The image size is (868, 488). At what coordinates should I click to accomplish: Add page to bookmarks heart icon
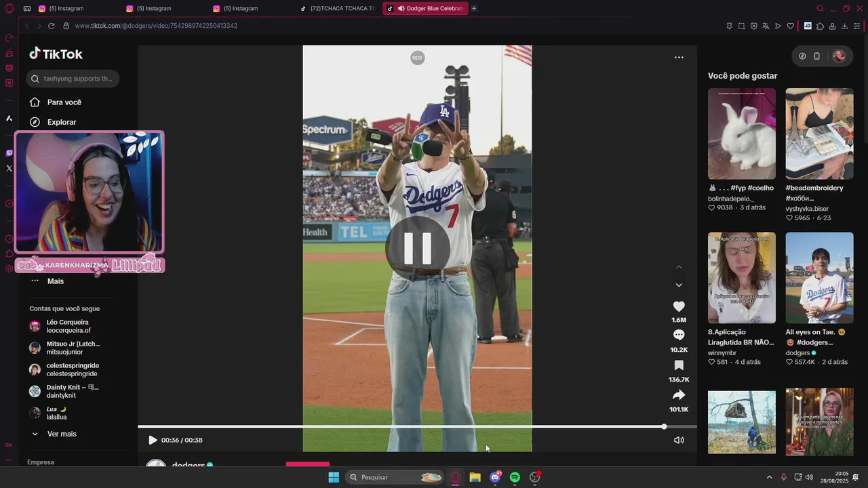(790, 26)
